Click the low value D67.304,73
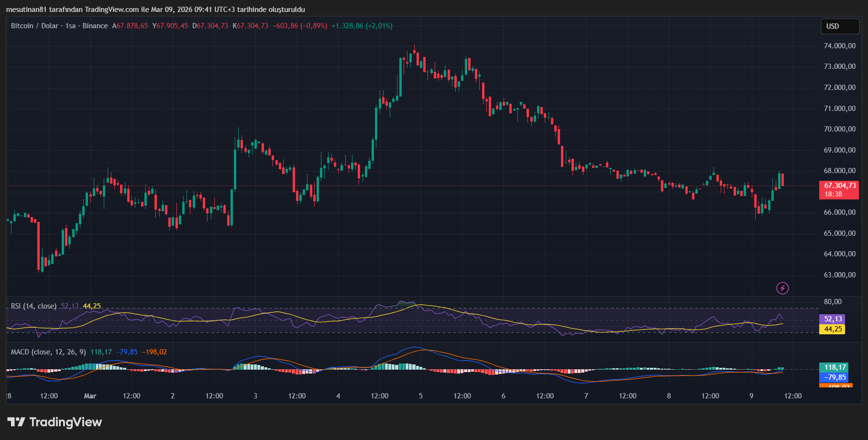This screenshot has width=868, height=440. pos(210,26)
